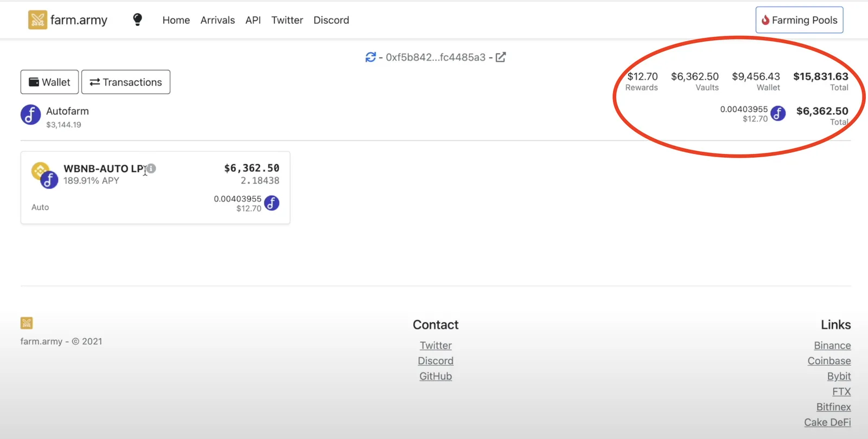Click AUTO token icon in summary totals
Image resolution: width=868 pixels, height=439 pixels.
click(778, 113)
